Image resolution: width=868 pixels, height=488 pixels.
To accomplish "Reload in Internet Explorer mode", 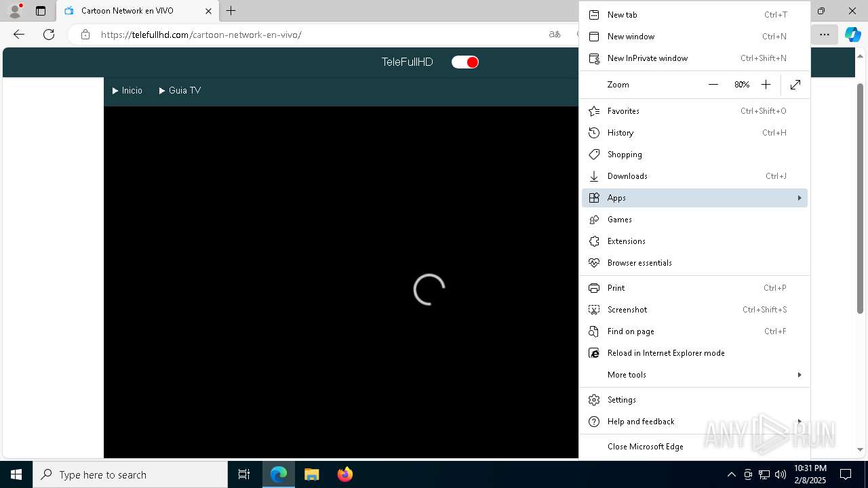I will [694, 353].
